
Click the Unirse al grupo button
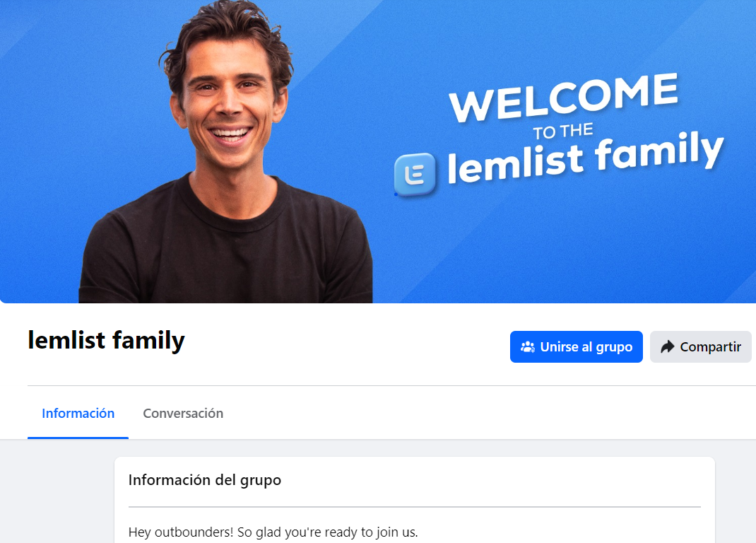pos(576,346)
